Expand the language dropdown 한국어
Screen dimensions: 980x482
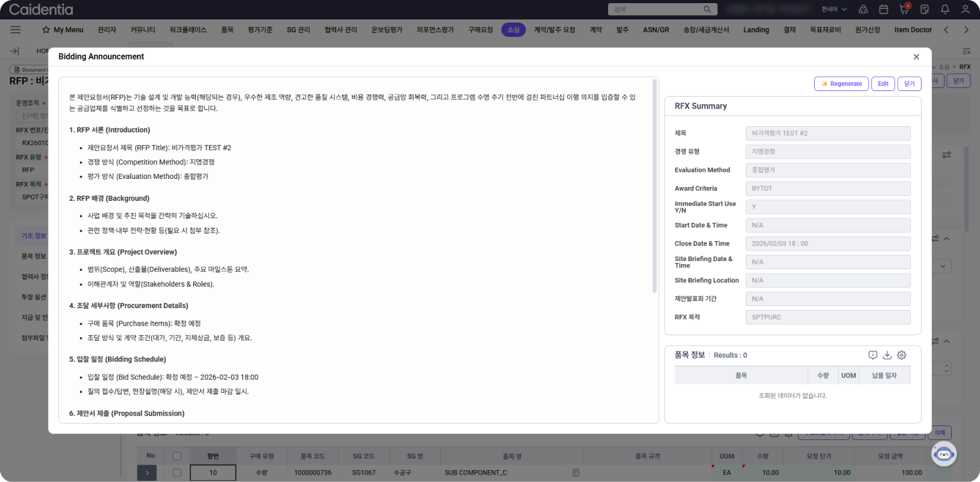(834, 9)
